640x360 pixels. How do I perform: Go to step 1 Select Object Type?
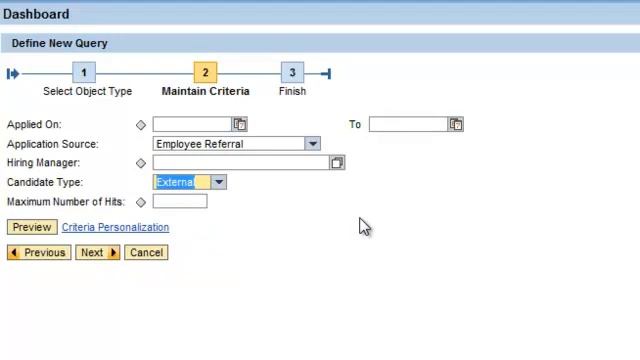point(84,73)
